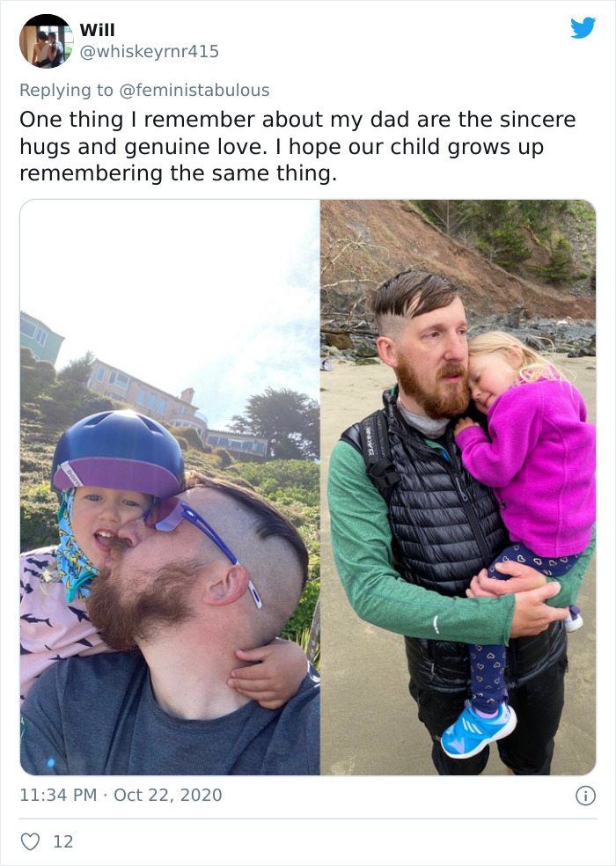
Task: Like the tweet with the heart icon
Action: tap(31, 841)
